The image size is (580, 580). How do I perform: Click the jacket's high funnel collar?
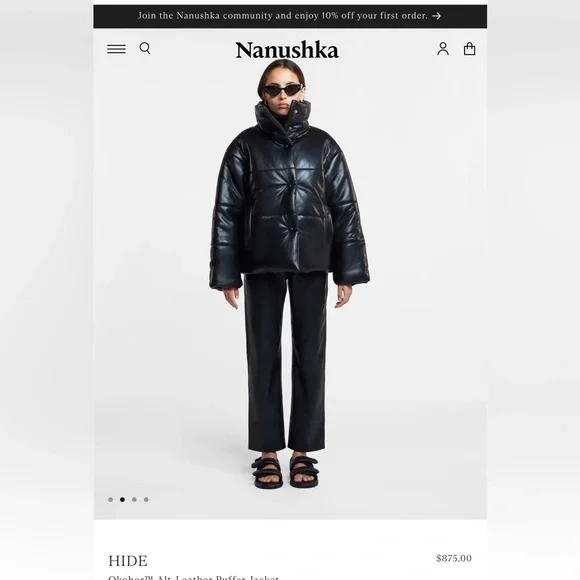(283, 118)
